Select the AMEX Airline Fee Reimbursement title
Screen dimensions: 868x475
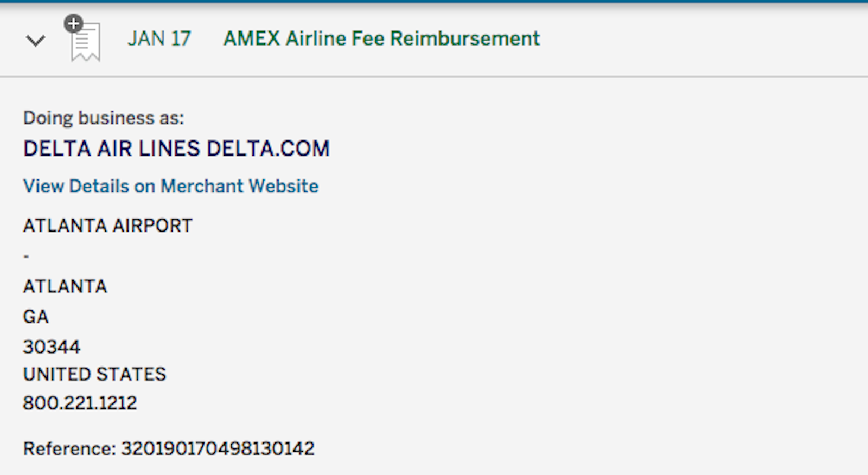click(381, 38)
